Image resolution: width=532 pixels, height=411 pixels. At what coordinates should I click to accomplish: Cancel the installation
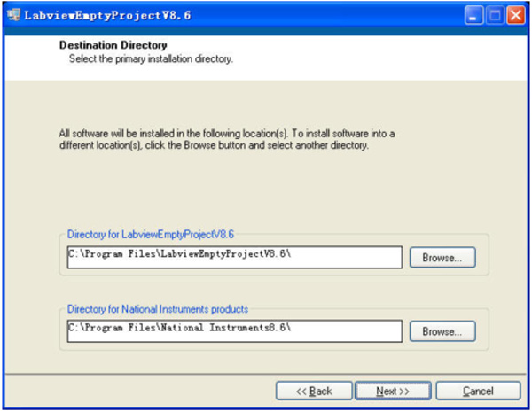[478, 391]
